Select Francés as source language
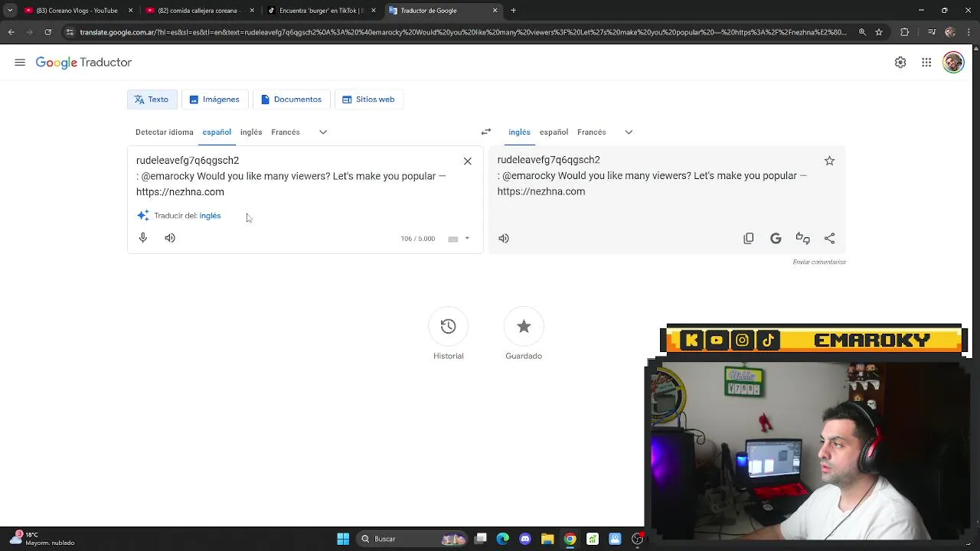Viewport: 980px width, 551px height. pos(286,132)
